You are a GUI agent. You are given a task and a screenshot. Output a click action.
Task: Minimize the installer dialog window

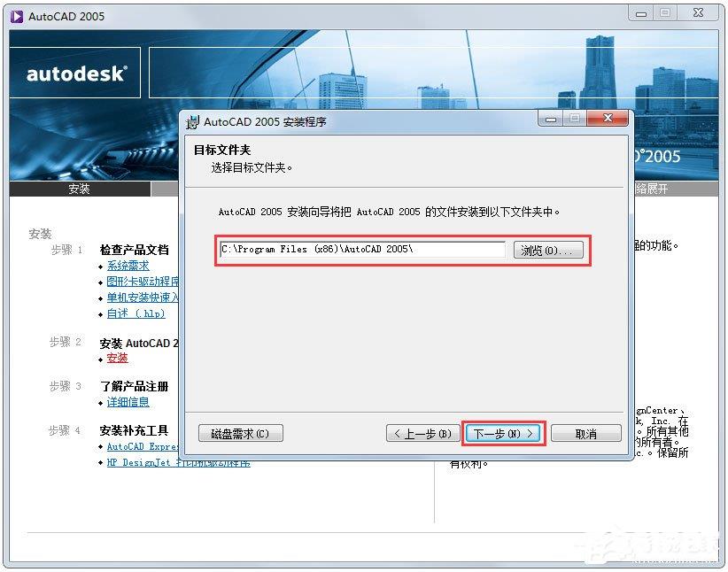coord(551,119)
